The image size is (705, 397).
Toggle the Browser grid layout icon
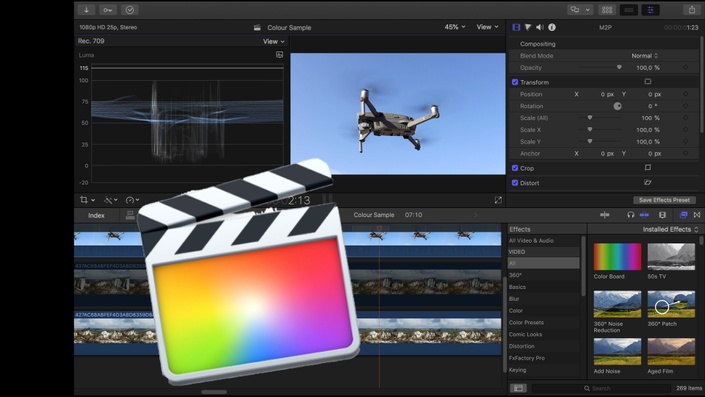click(x=607, y=9)
